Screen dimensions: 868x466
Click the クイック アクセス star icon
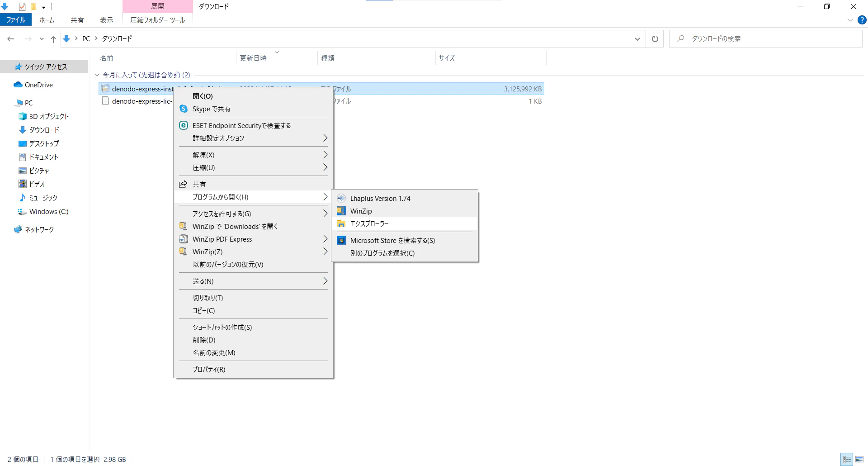pyautogui.click(x=18, y=67)
